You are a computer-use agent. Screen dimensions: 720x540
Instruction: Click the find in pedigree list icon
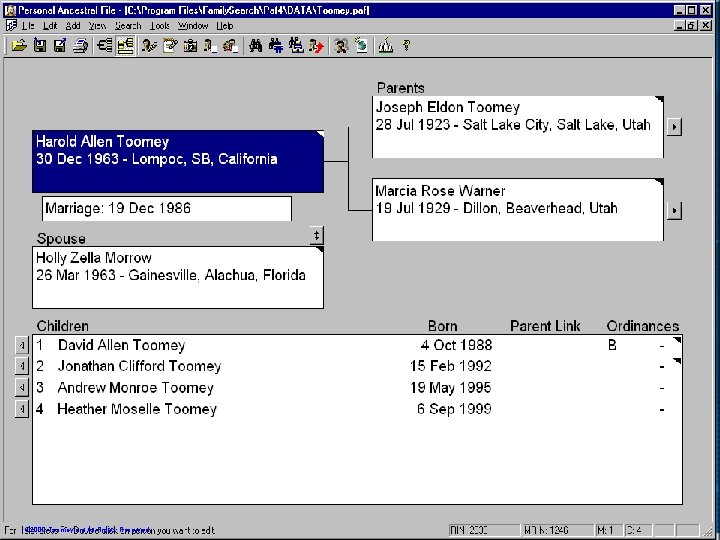296,45
